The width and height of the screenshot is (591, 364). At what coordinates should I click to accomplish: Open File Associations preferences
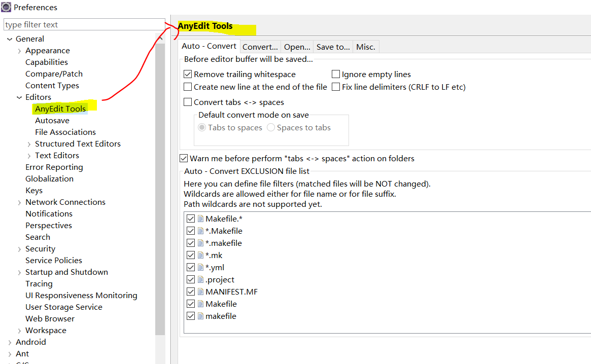[x=65, y=132]
